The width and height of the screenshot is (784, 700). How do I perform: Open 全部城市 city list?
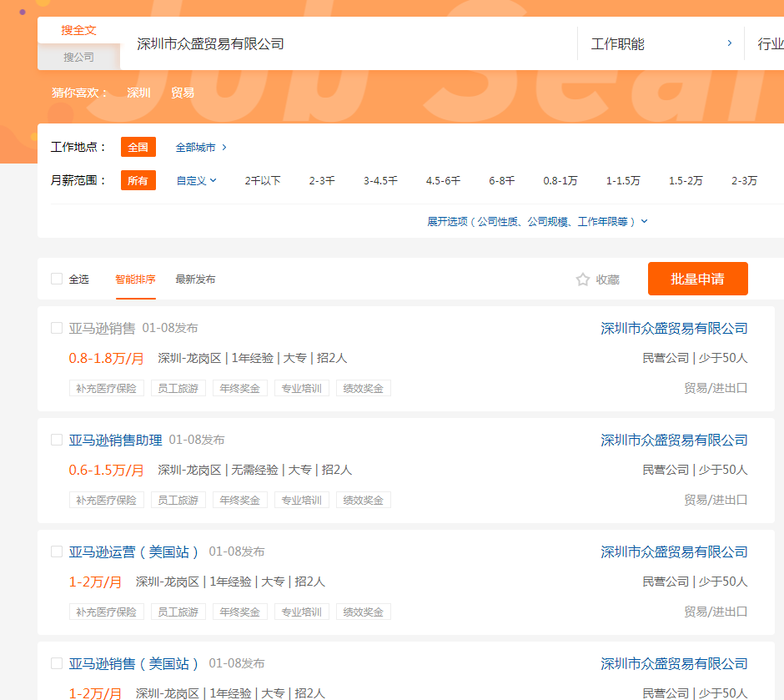tap(201, 147)
